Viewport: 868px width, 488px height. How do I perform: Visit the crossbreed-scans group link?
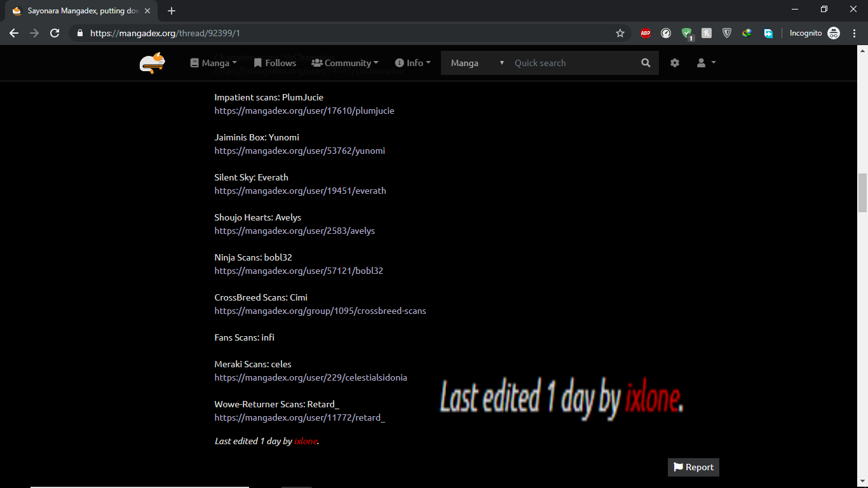point(320,311)
